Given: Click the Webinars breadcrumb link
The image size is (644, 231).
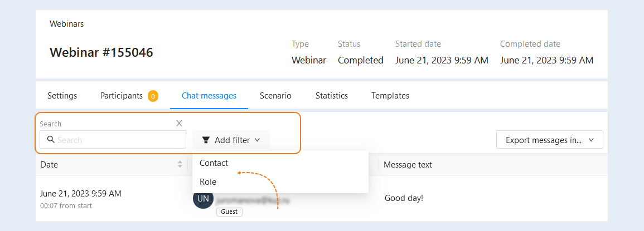Looking at the screenshot, I should click(x=66, y=24).
